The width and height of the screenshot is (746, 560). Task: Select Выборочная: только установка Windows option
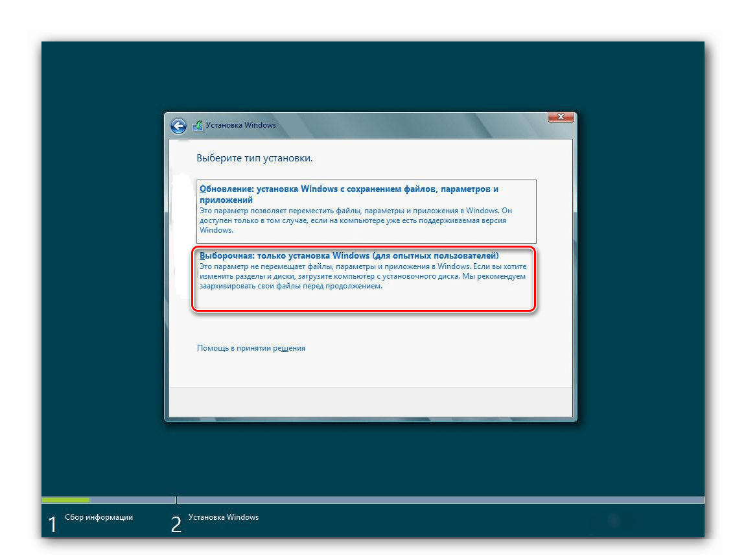tap(364, 279)
